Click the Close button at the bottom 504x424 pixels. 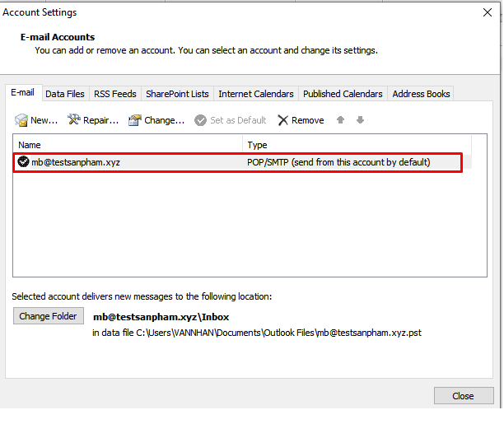pyautogui.click(x=463, y=396)
